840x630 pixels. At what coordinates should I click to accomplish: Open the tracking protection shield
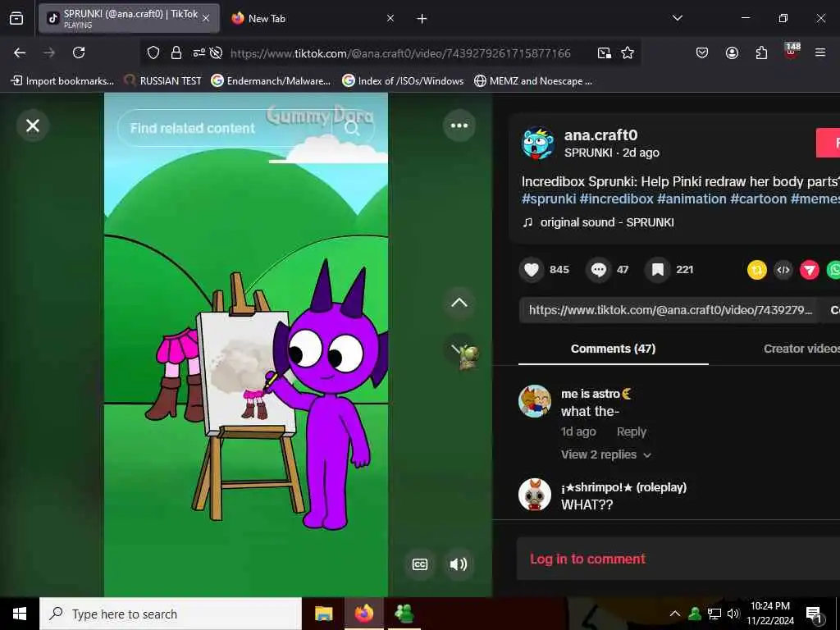pos(153,52)
